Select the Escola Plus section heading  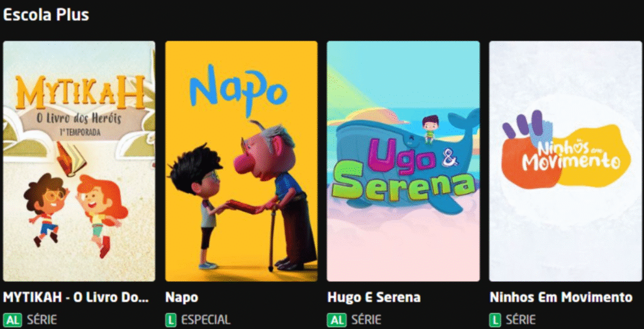[45, 15]
